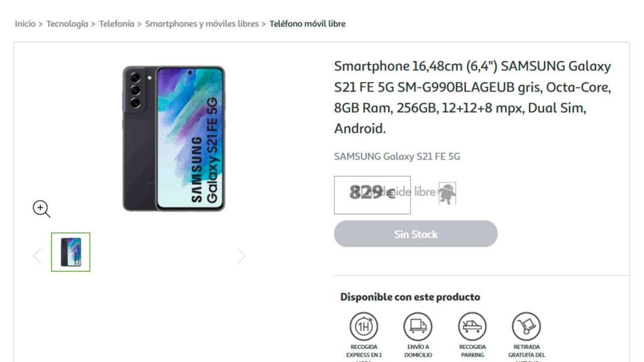Open the Tecnología breadcrumb link
644x362 pixels.
(67, 24)
